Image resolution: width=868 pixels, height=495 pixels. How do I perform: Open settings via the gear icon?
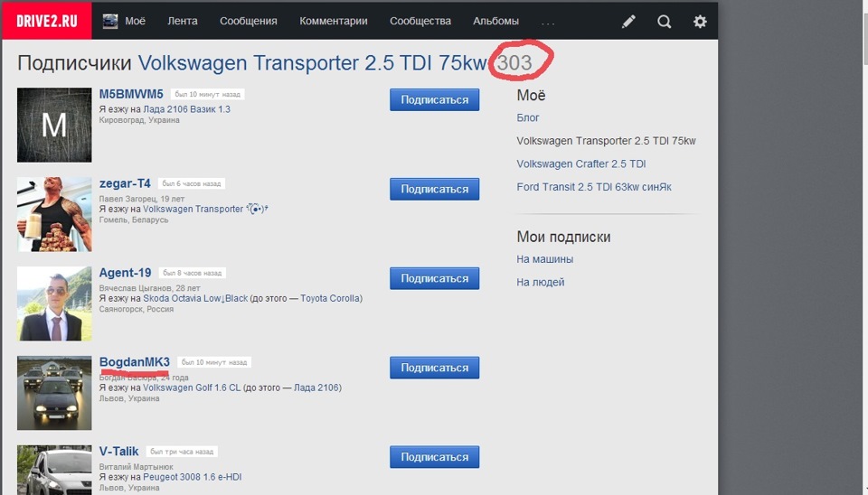700,22
